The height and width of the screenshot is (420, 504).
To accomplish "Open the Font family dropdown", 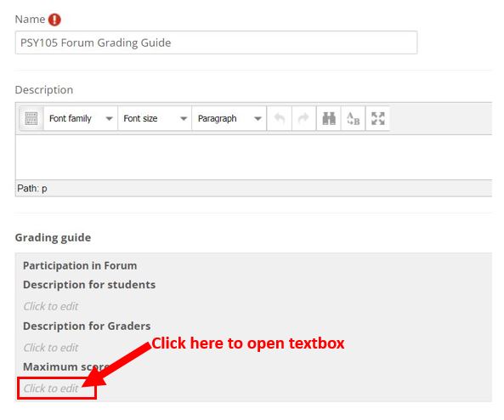I will click(x=81, y=119).
